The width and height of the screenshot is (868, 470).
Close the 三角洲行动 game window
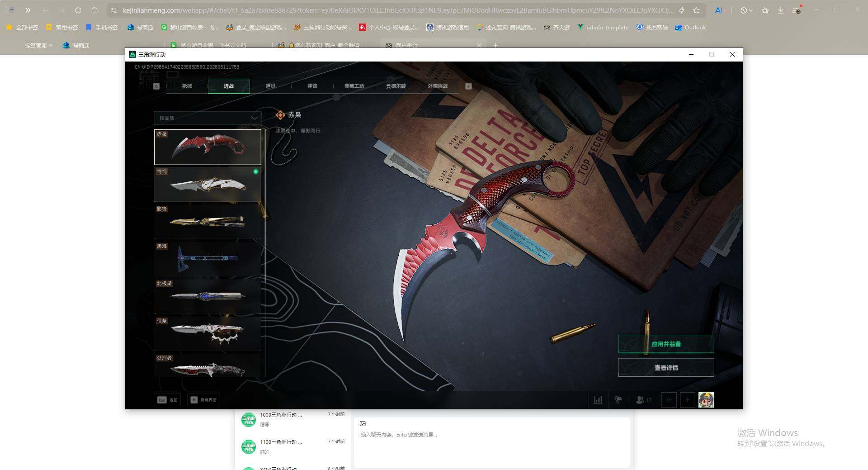tap(732, 54)
